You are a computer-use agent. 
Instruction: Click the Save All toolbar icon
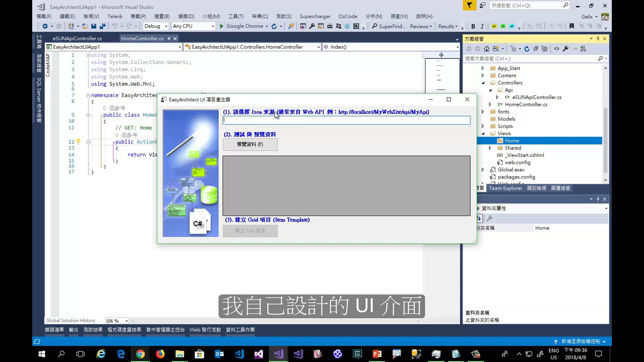coord(103,26)
